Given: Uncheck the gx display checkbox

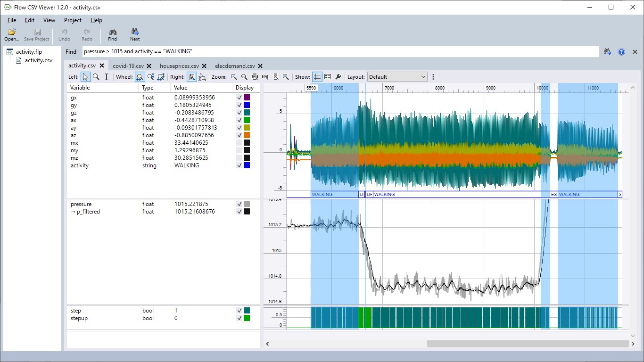Looking at the screenshot, I should (x=239, y=98).
